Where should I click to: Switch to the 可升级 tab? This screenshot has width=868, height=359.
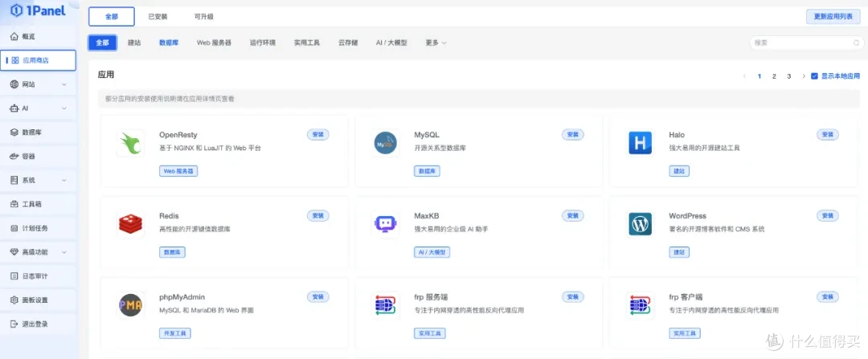click(x=203, y=17)
